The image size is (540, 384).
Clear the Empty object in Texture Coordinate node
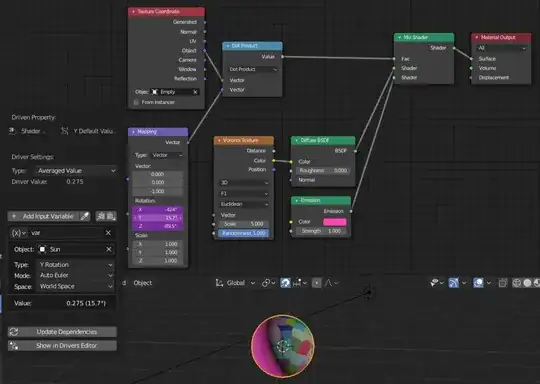click(x=195, y=92)
